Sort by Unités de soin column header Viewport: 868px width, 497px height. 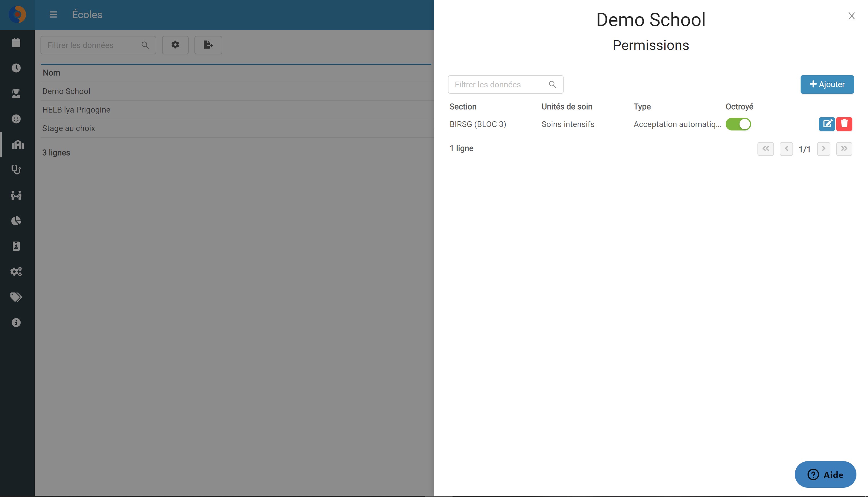tap(567, 106)
